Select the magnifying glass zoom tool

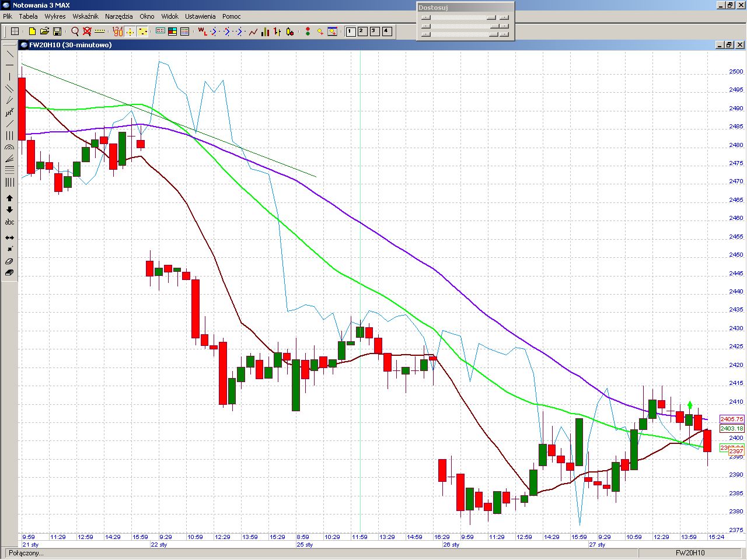[x=75, y=32]
